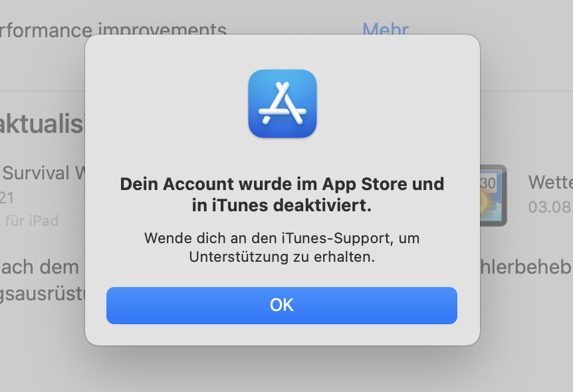Click the 03.08 date under Wetter
Viewport: 573px width, 392px height.
pos(550,207)
